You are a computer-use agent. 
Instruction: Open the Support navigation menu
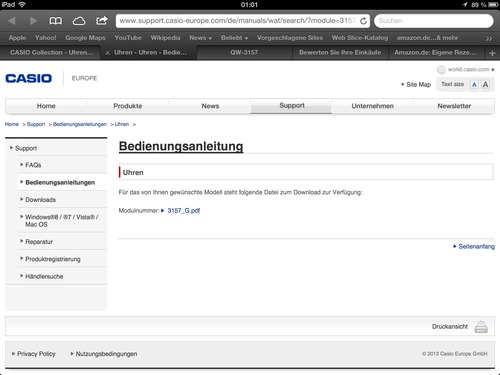point(292,106)
